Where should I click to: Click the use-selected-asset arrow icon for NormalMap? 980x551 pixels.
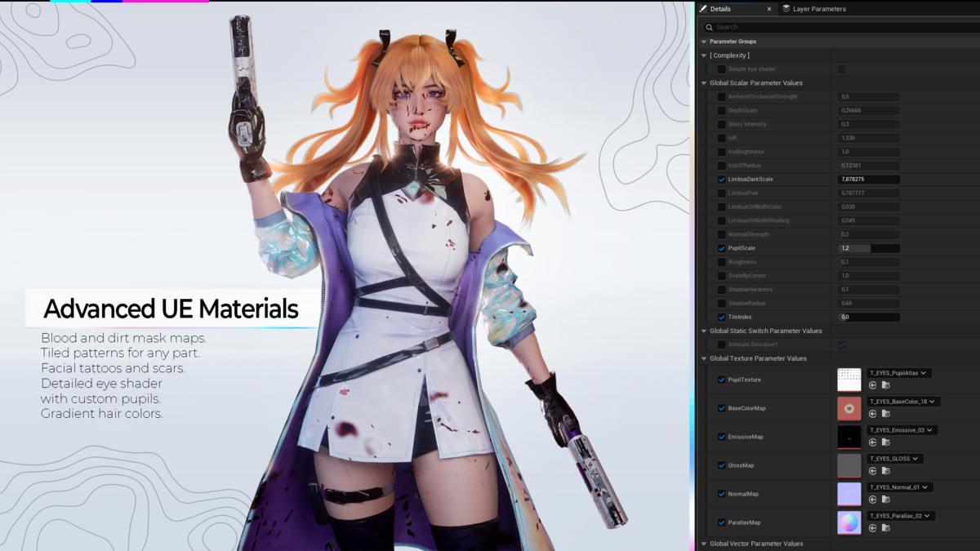[x=873, y=500]
